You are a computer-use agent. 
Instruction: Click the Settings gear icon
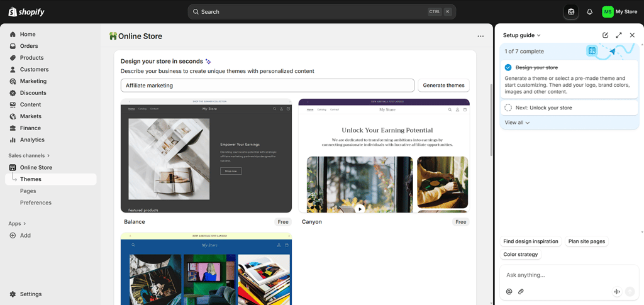pos(13,294)
